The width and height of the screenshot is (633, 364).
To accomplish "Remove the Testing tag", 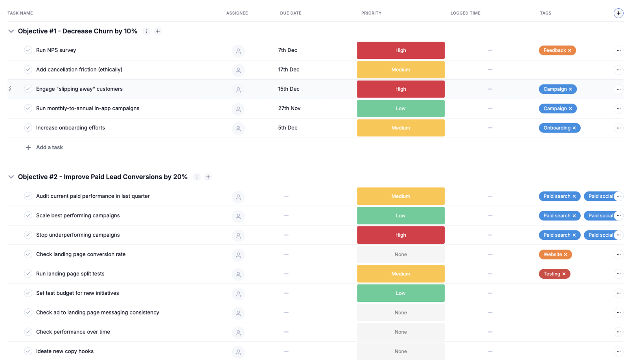I will coord(564,274).
